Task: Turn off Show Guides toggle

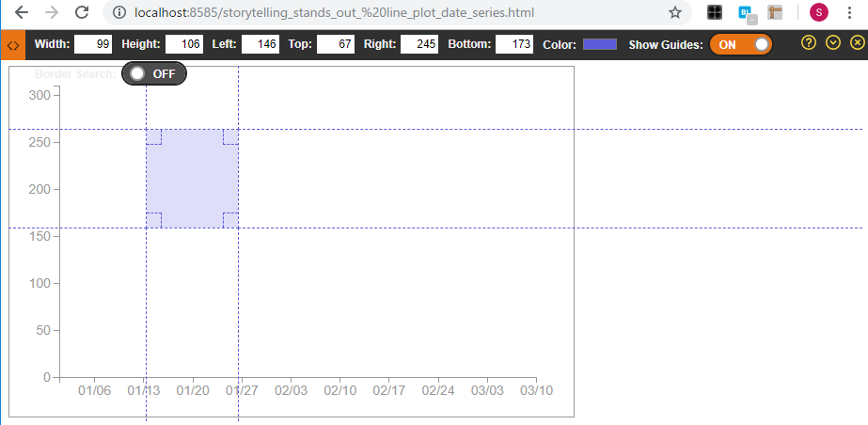Action: coord(741,45)
